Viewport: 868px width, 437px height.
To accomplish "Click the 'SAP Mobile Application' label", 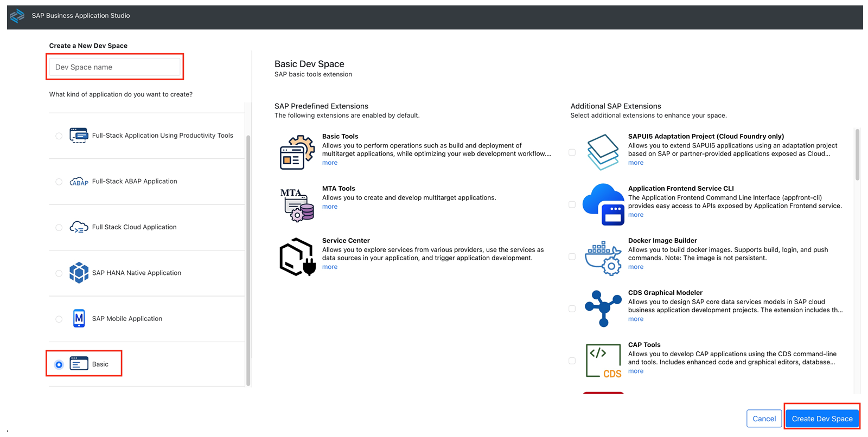I will (127, 319).
